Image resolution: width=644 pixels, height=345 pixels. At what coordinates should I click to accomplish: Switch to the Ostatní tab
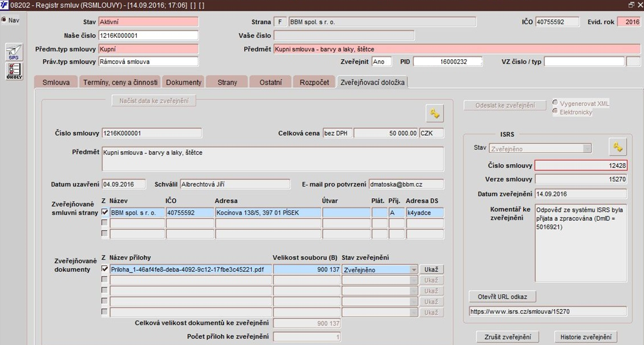[270, 82]
